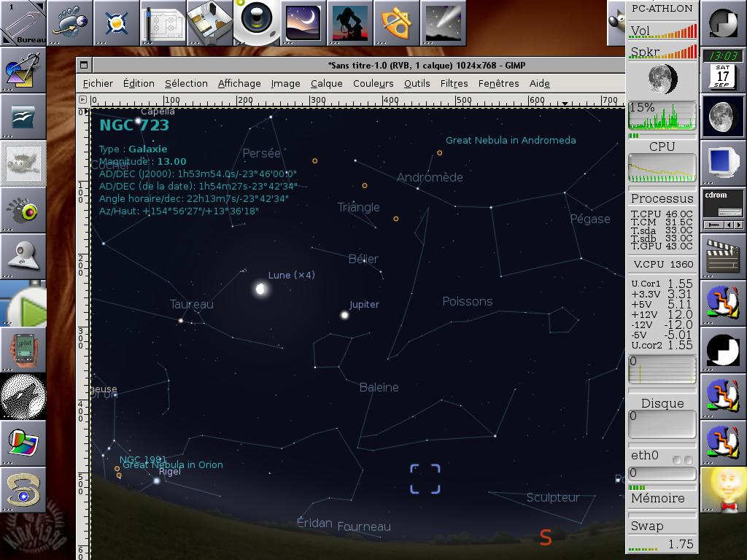
Task: Open the silver S with eye dock icon
Action: click(x=23, y=489)
